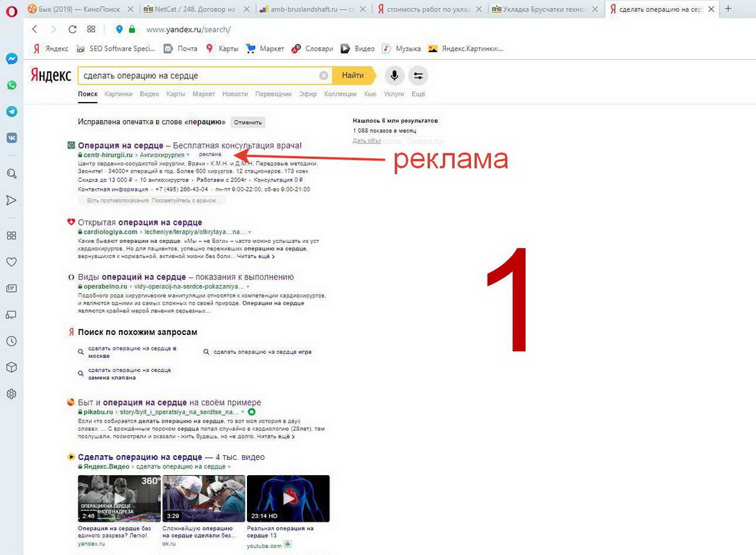
Task: Open the 23:14 HD surgery video thumbnail
Action: point(288,497)
